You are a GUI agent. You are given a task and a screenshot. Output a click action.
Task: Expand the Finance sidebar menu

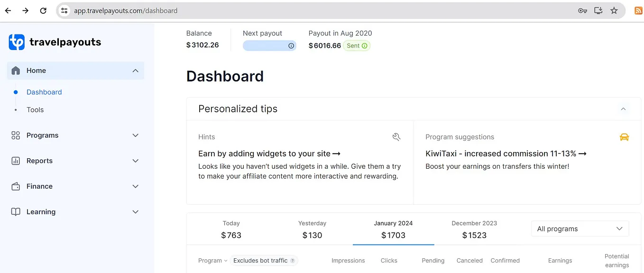[x=135, y=186]
